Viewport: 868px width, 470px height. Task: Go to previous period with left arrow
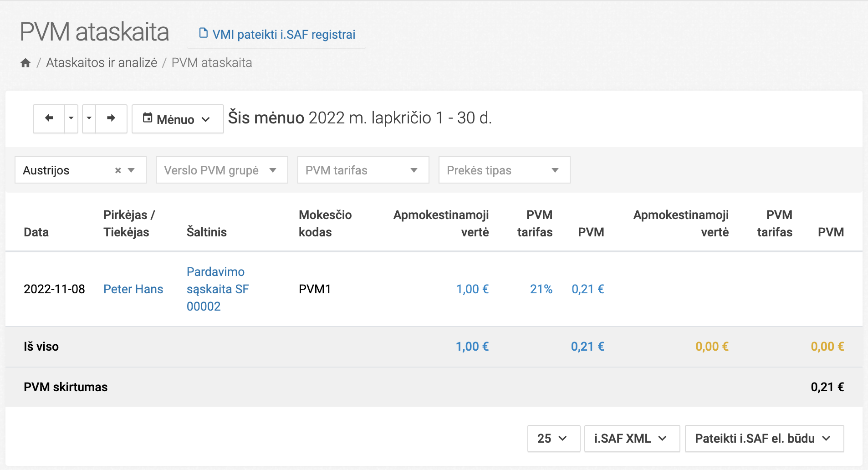[49, 118]
